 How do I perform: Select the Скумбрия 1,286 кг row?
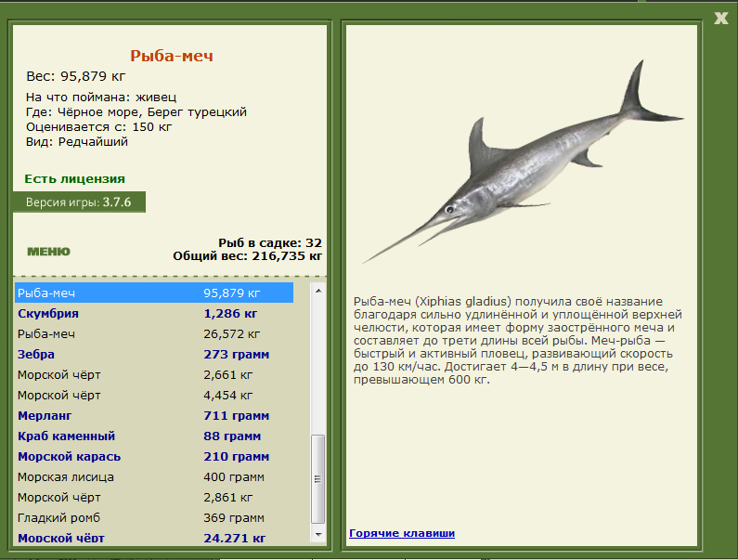154,313
